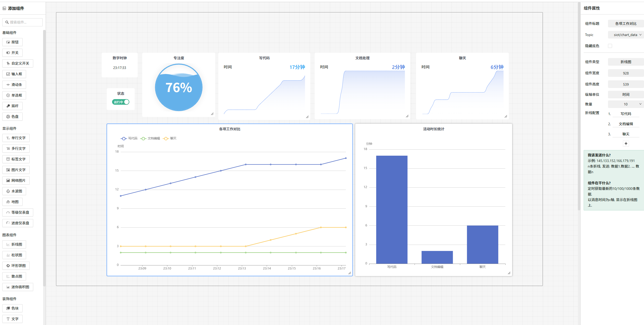Add a 散点图 scatter chart component
Screen dimensions: 644x325
click(x=14, y=276)
